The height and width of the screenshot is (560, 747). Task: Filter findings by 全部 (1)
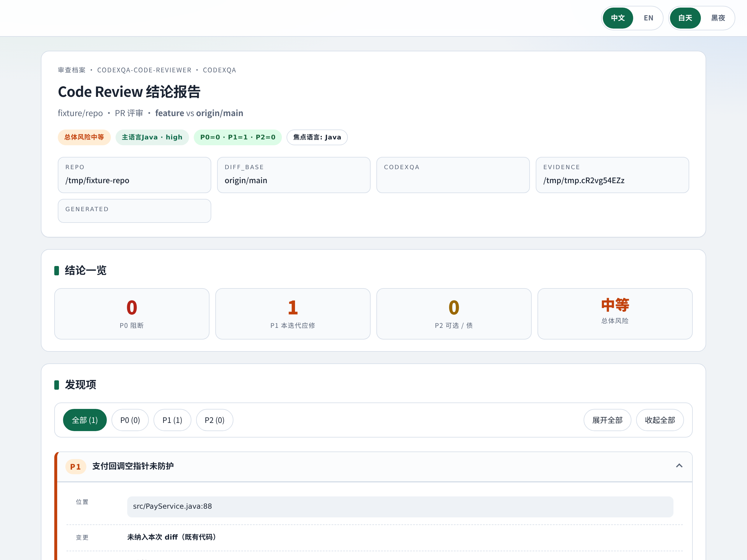click(x=85, y=420)
